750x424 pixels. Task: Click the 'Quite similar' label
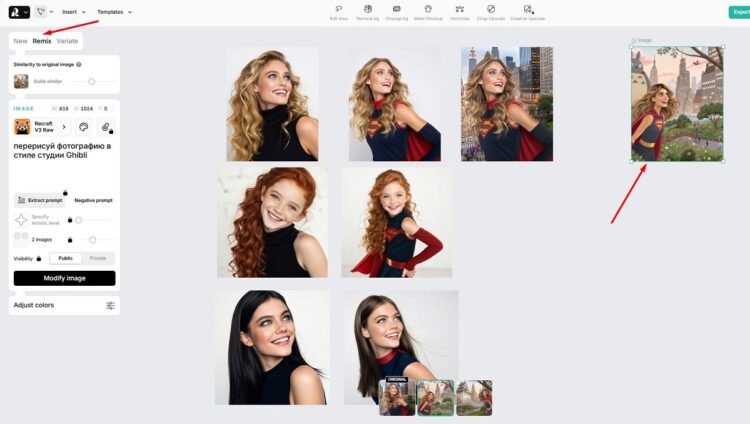(48, 81)
